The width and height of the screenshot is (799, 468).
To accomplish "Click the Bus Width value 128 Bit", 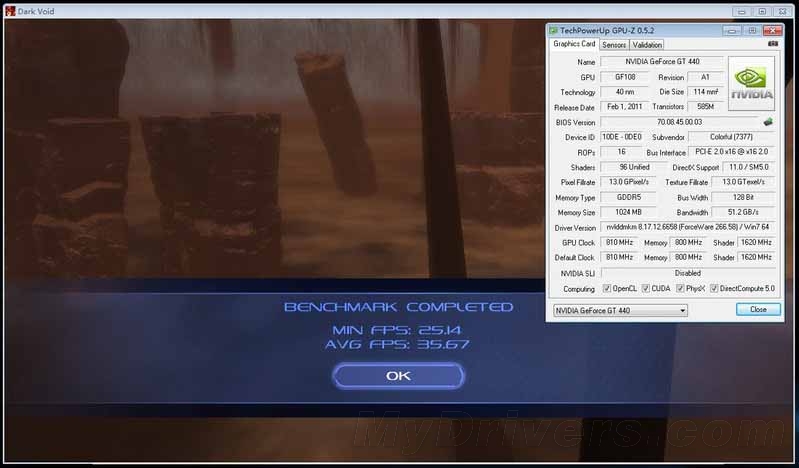I will 743,197.
